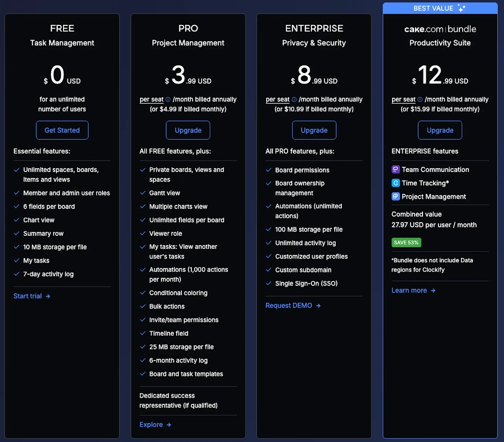Viewport: 504px width, 442px height.
Task: Click the Clockify bundle footnote text
Action: point(432,265)
